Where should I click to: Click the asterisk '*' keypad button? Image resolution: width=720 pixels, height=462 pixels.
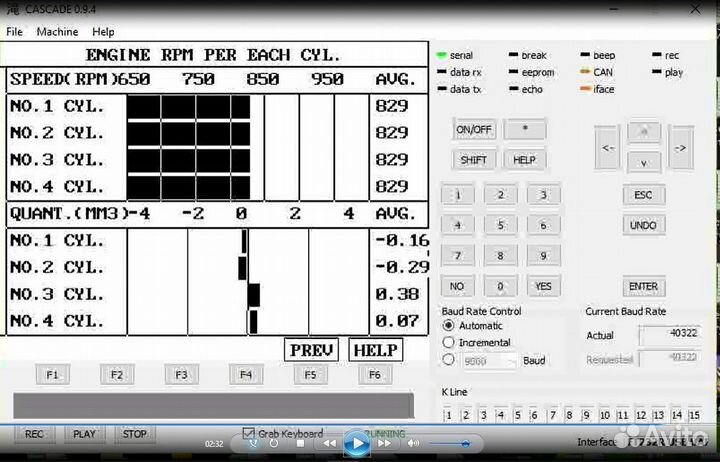point(525,129)
